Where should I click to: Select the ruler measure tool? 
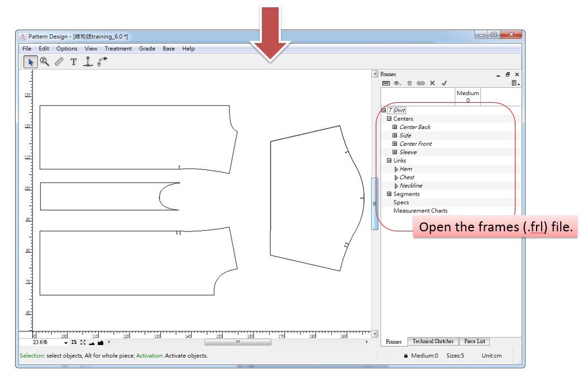click(x=59, y=62)
